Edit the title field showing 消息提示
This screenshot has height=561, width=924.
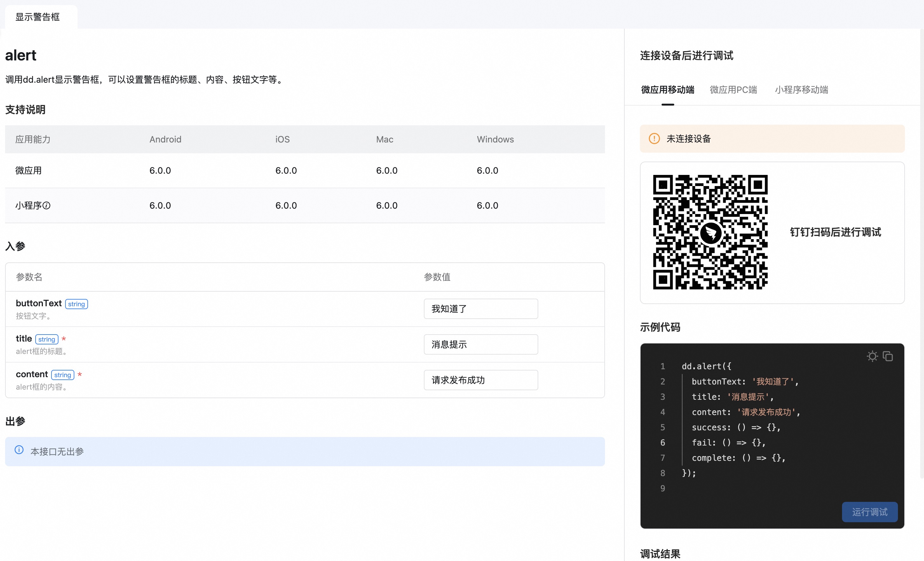481,345
